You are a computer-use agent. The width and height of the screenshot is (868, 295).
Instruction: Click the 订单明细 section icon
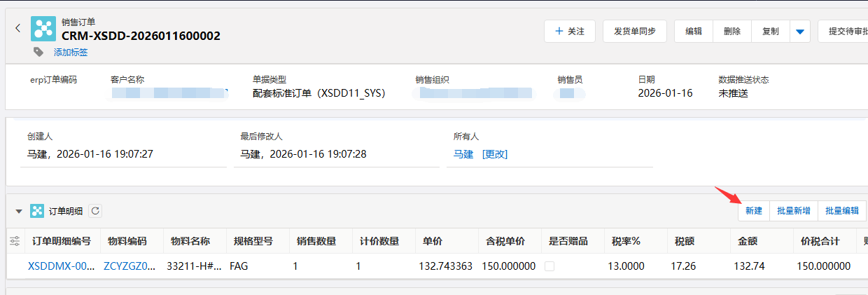click(37, 211)
